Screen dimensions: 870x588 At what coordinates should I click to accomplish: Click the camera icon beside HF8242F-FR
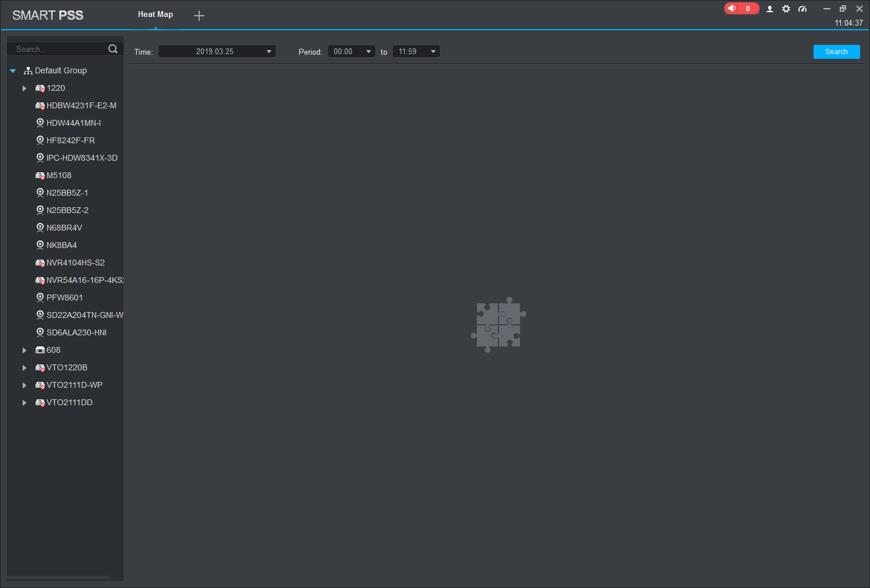[x=40, y=140]
